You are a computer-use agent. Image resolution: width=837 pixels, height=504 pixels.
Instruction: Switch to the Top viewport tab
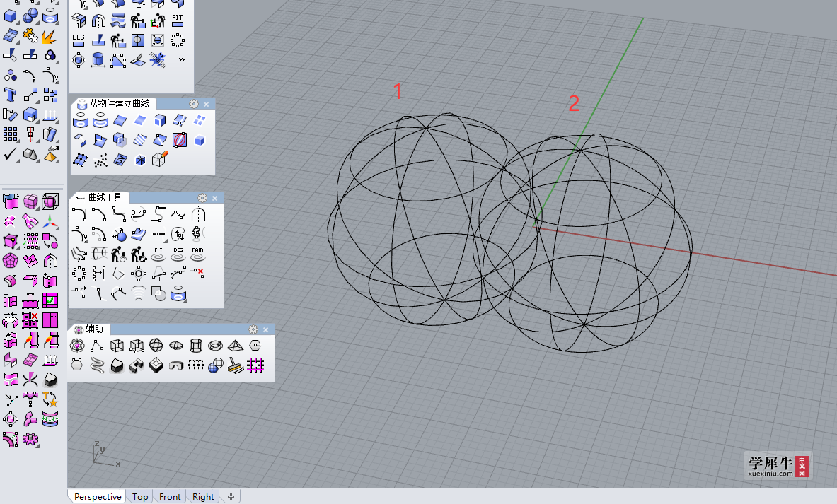[x=140, y=496]
